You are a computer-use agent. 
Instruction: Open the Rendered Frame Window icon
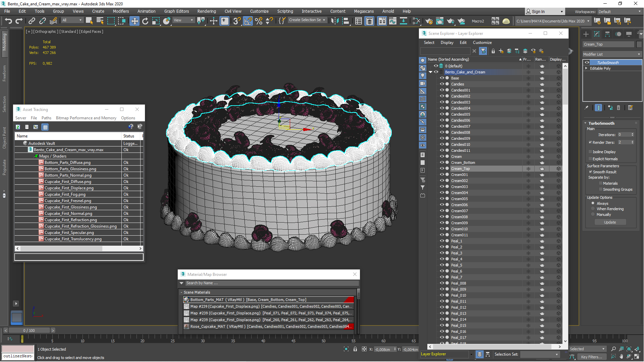[439, 21]
